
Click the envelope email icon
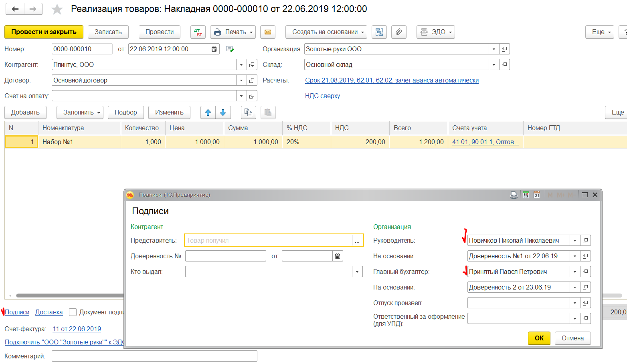268,32
